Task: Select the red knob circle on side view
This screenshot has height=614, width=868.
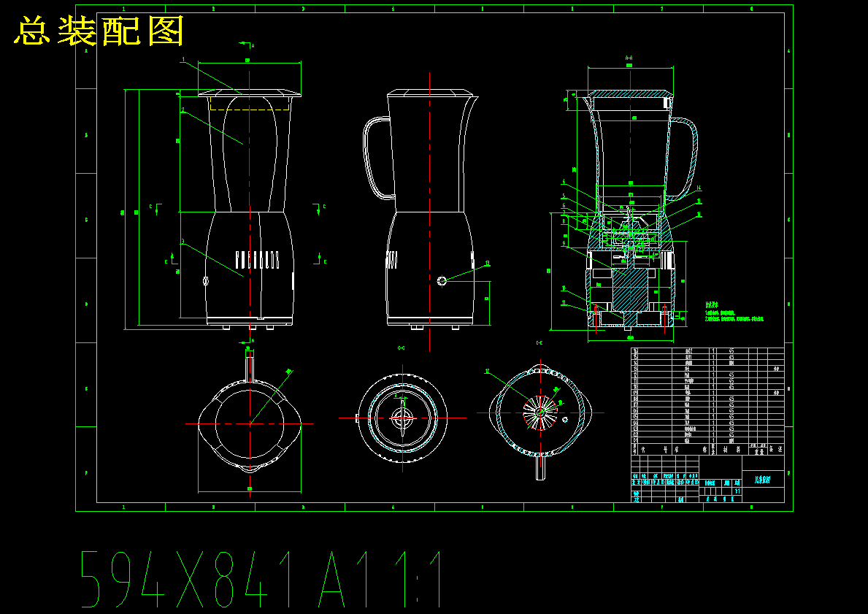Action: click(x=442, y=280)
